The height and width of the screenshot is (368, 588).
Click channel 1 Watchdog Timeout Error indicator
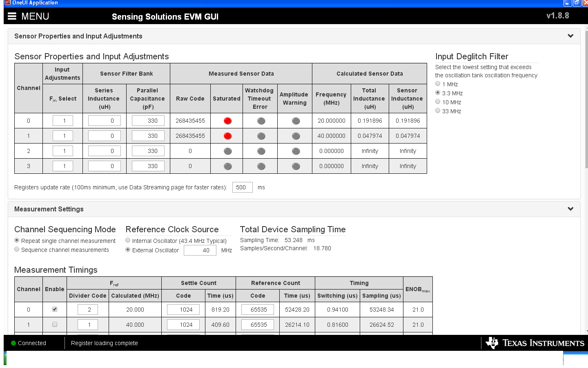[x=261, y=136]
